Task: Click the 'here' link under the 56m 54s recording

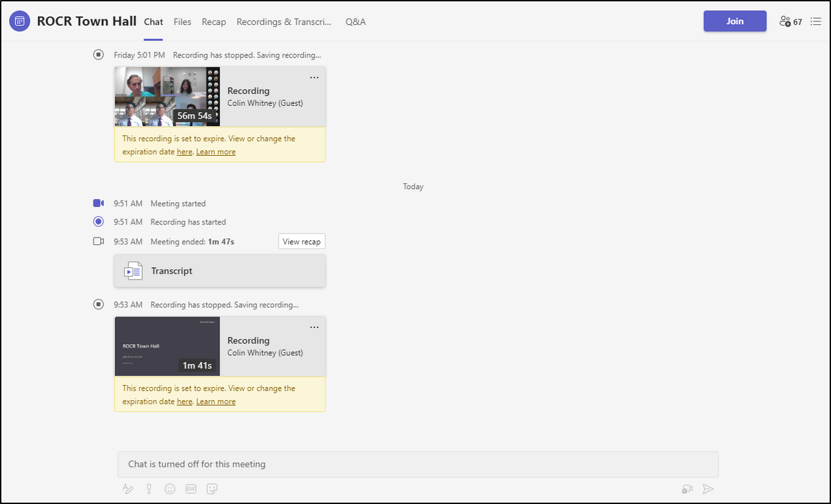Action: 185,152
